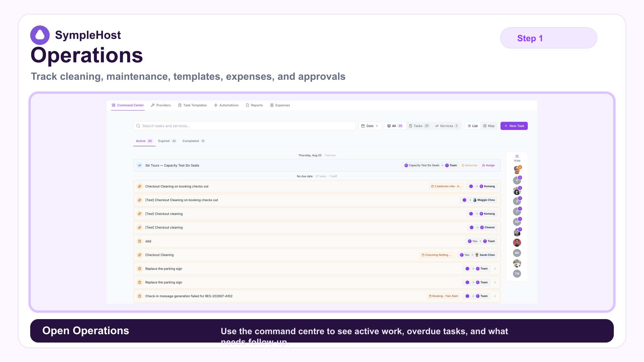The image size is (644, 362).
Task: Click the 'Maggie Chou' assignee name
Action: click(486, 200)
